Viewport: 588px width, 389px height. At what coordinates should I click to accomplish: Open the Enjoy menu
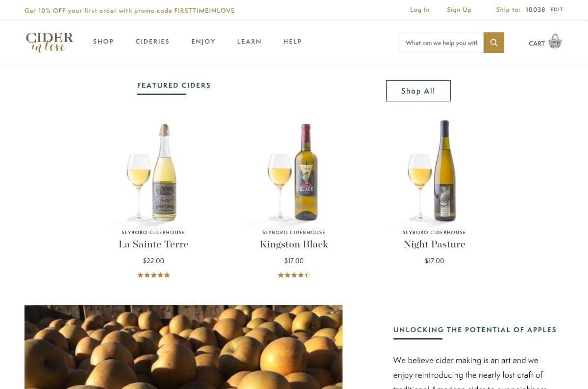coord(203,42)
